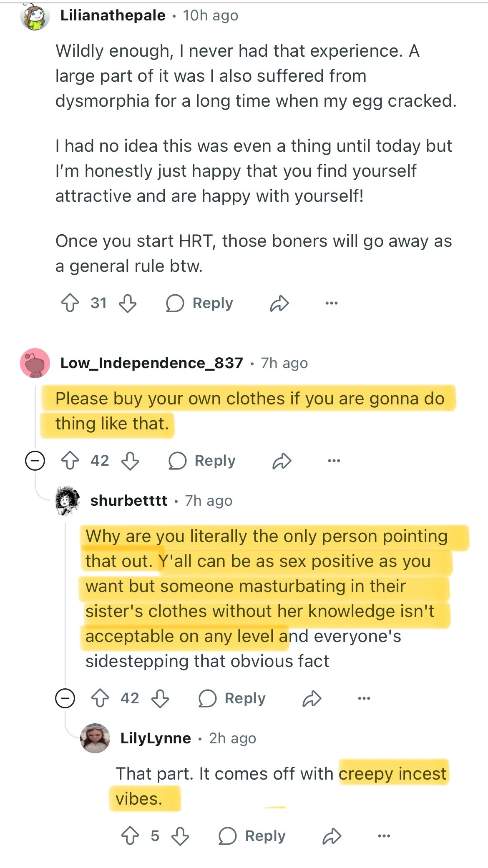The width and height of the screenshot is (488, 868).
Task: Reply to shurbetttt's comment
Action: pos(232,698)
